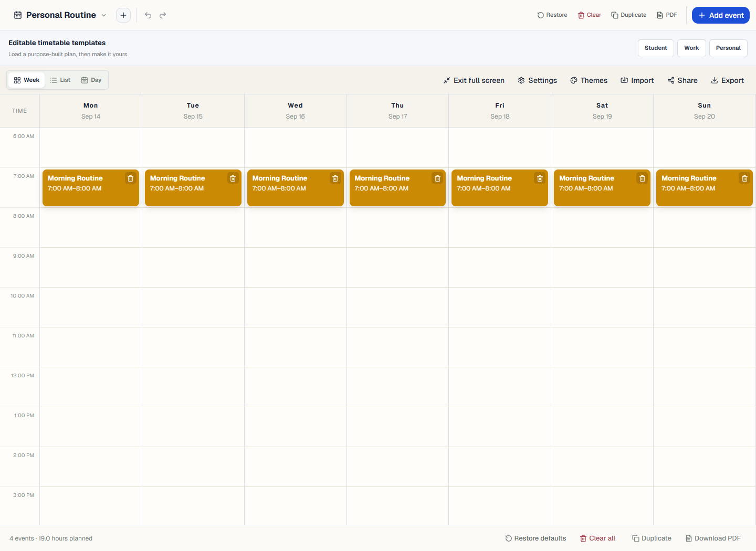Share the timetable
The height and width of the screenshot is (551, 756).
pos(682,80)
